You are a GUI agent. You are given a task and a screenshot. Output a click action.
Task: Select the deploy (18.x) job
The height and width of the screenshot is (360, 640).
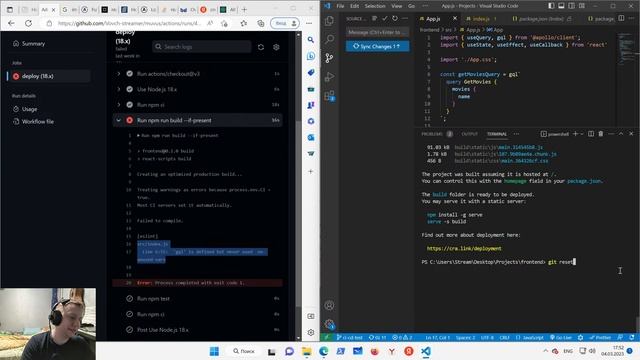click(48, 76)
